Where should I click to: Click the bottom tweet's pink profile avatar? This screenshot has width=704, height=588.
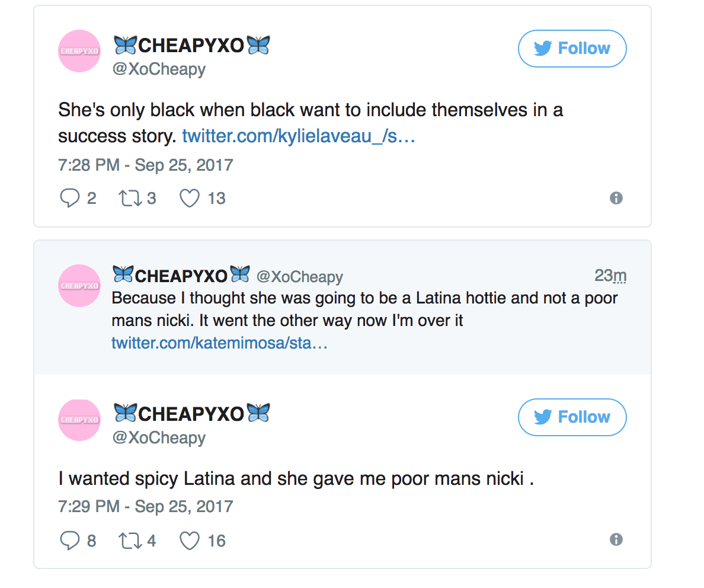(79, 420)
